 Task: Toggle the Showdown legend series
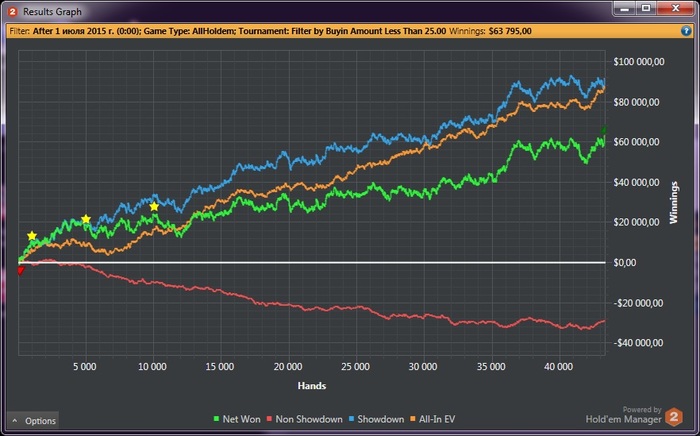[x=376, y=419]
